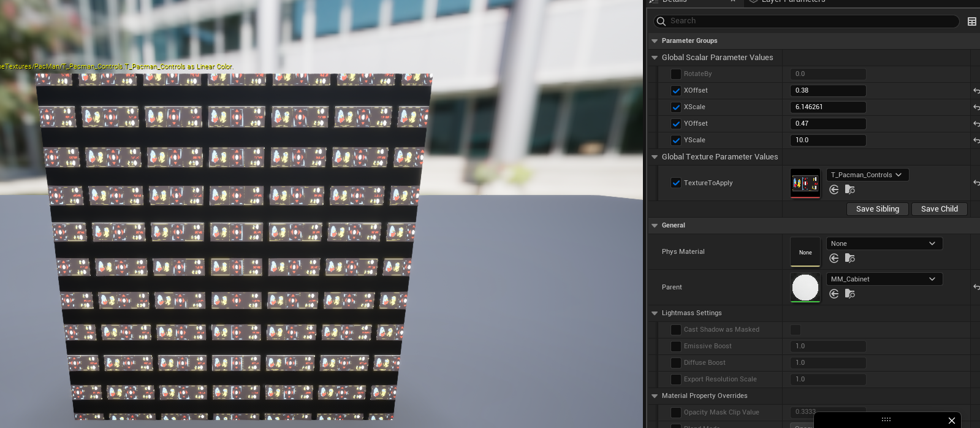Edit the XScale value field

(828, 107)
